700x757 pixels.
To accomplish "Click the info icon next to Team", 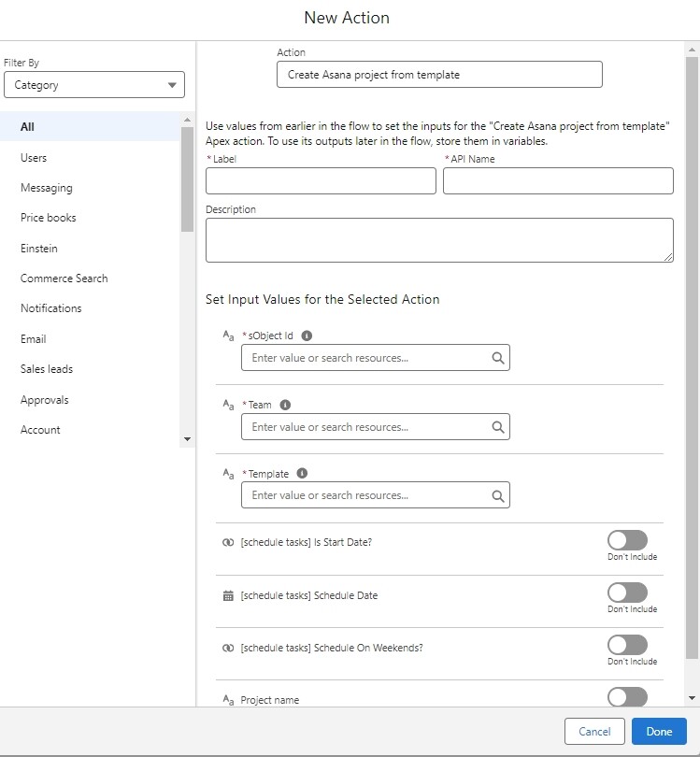I will click(285, 405).
